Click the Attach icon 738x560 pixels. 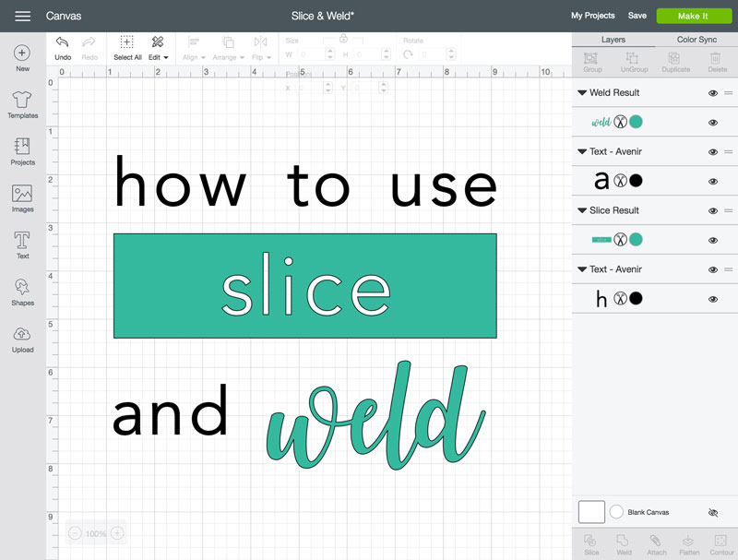[656, 544]
